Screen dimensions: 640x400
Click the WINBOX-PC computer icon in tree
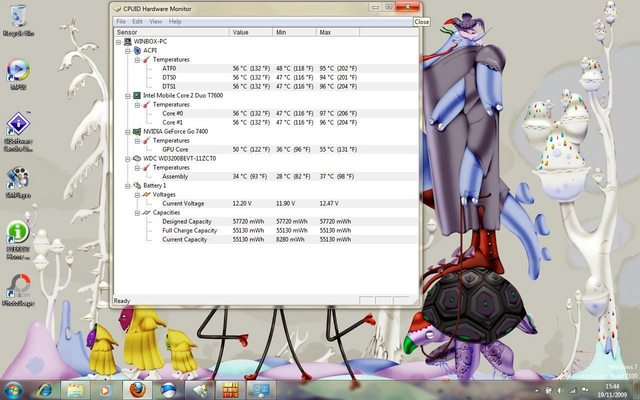click(x=128, y=42)
